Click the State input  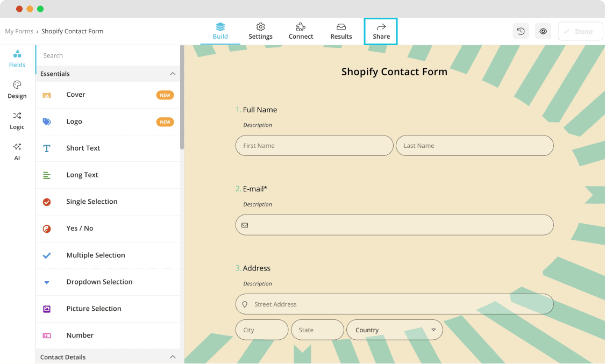pos(317,330)
